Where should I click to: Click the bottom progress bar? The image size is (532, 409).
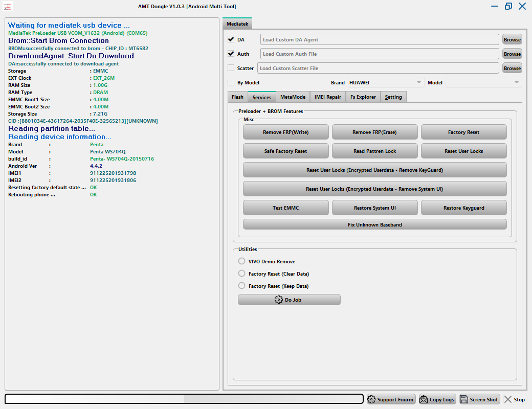[x=184, y=399]
